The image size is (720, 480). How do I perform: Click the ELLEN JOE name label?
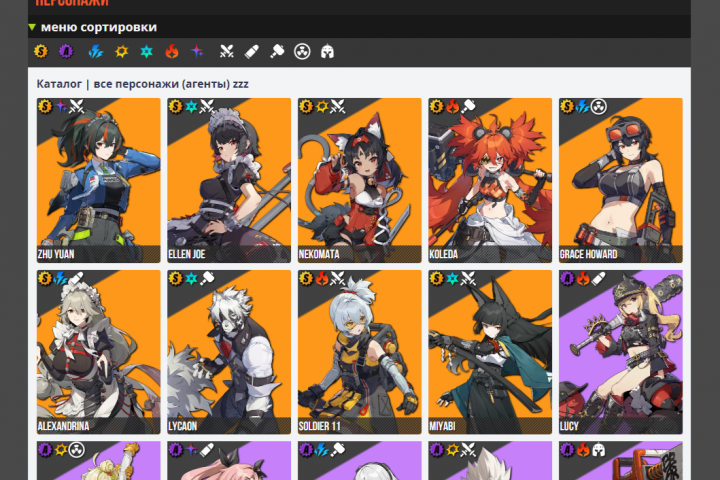click(x=186, y=254)
